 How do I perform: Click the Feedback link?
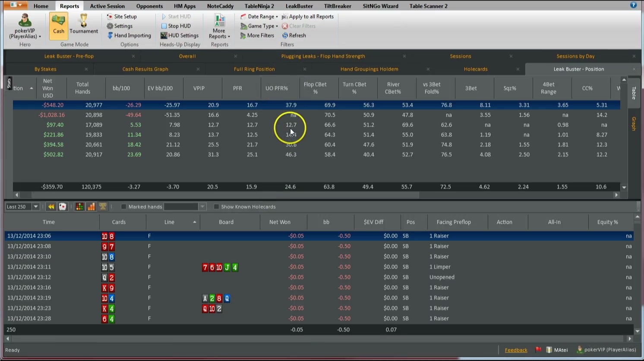tap(516, 350)
